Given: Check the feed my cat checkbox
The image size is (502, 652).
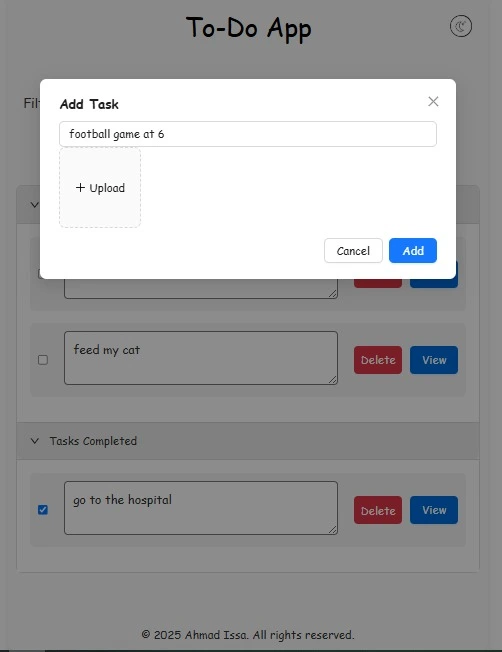Looking at the screenshot, I should (43, 360).
